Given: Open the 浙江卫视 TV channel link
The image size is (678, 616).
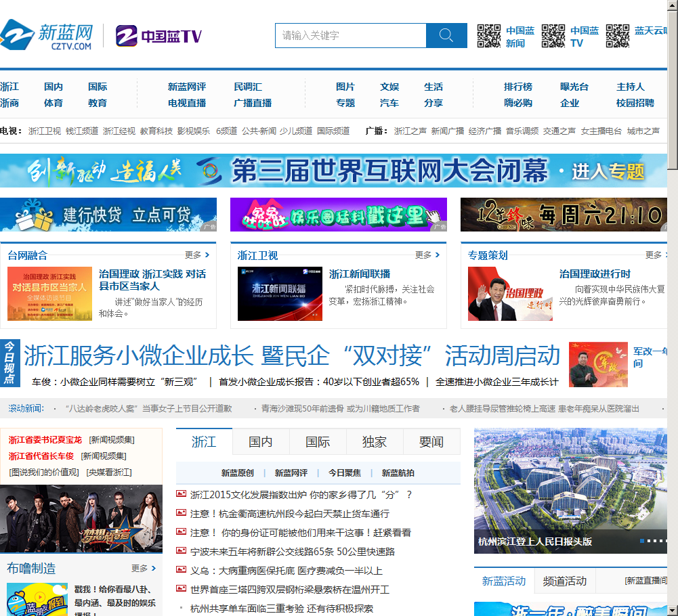Looking at the screenshot, I should tap(45, 131).
